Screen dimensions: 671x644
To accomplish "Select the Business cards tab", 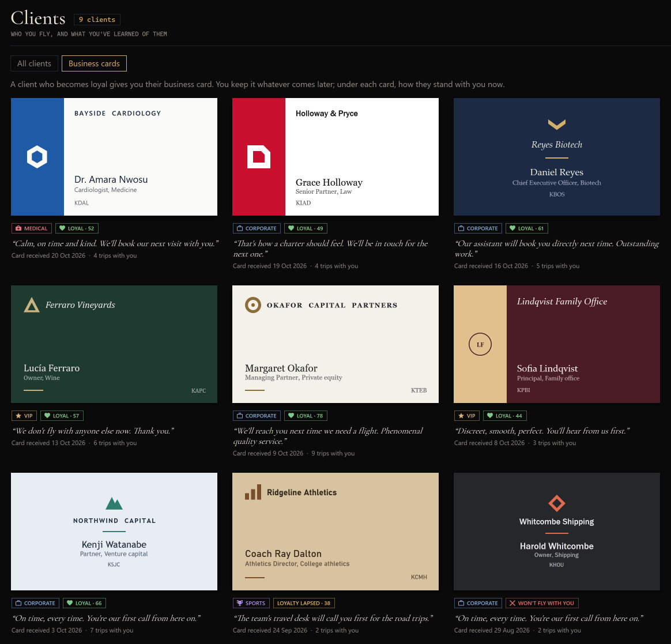I will (x=94, y=63).
